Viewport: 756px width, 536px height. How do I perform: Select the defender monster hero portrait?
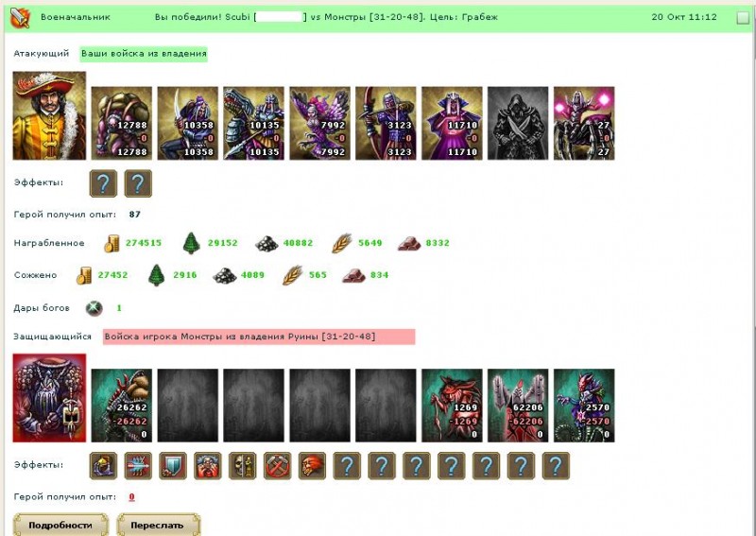[49, 398]
